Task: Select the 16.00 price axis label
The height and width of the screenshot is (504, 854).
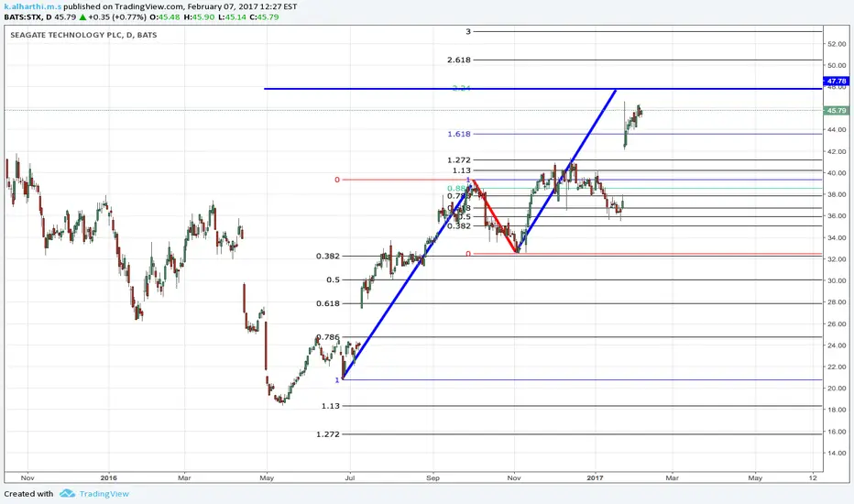Action: [838, 432]
